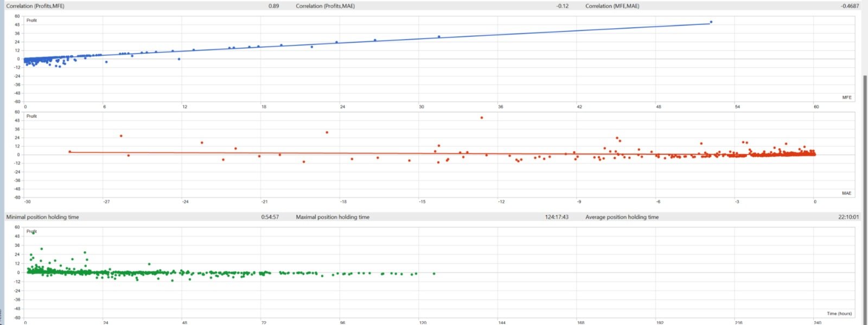Click the highest red point in MAE chart

pyautogui.click(x=481, y=118)
